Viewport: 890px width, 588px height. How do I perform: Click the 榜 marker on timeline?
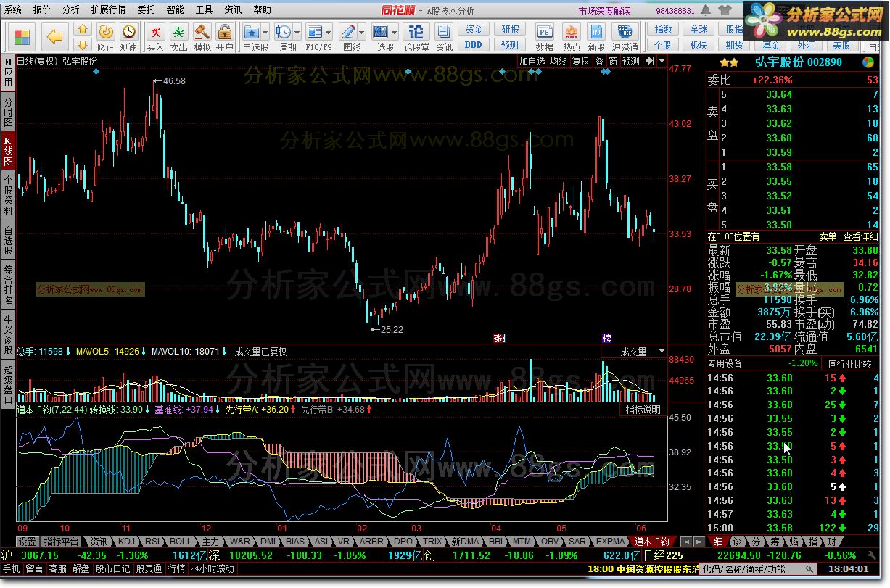[x=606, y=339]
